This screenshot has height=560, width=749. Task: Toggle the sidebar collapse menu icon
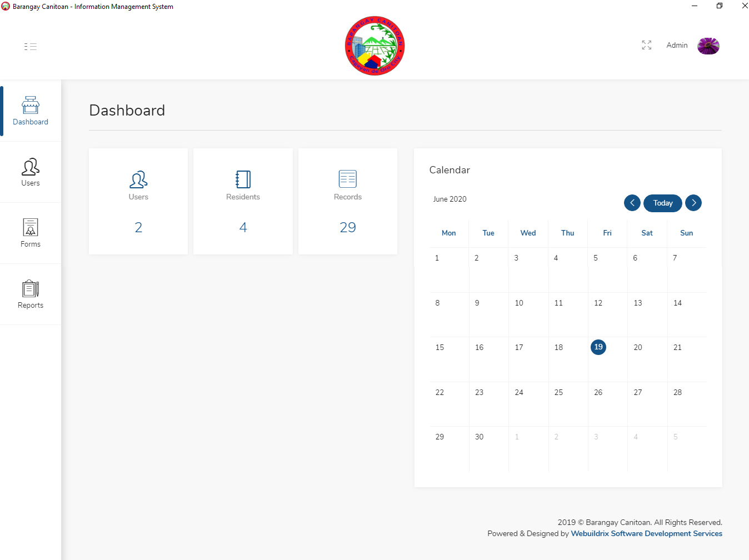[31, 47]
